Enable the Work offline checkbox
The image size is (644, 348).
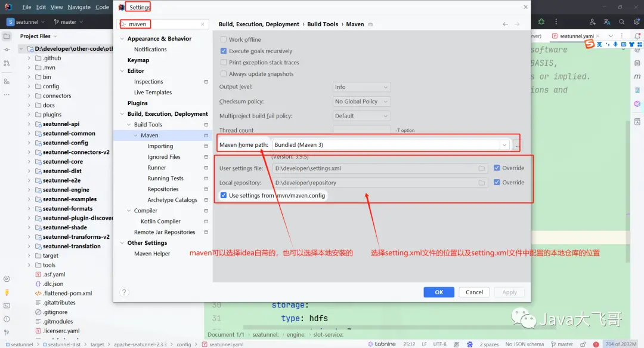(x=224, y=39)
